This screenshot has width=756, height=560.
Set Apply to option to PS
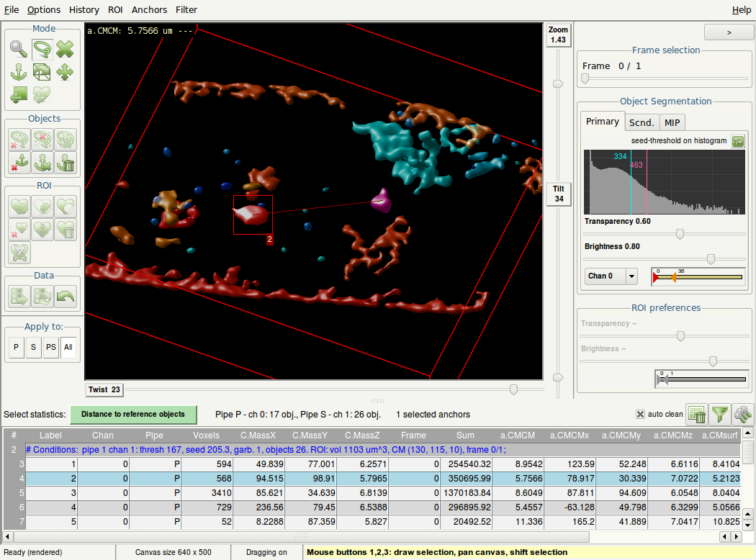point(50,348)
